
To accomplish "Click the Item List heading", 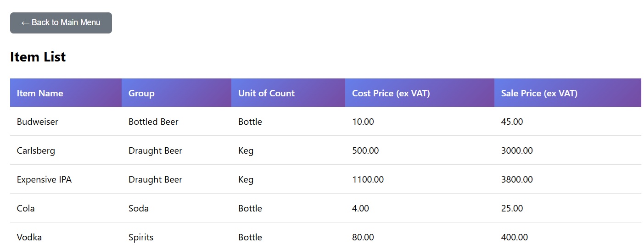I will click(x=38, y=57).
